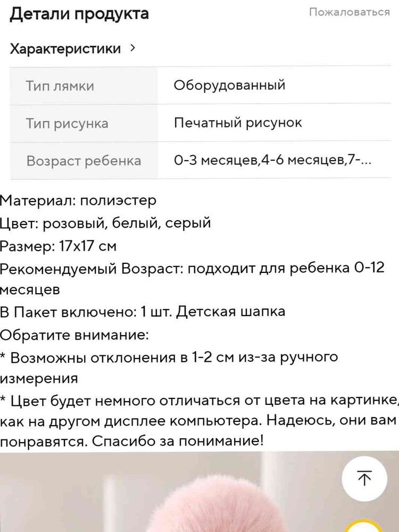Expand the Характеристики chevron arrow

click(x=132, y=48)
